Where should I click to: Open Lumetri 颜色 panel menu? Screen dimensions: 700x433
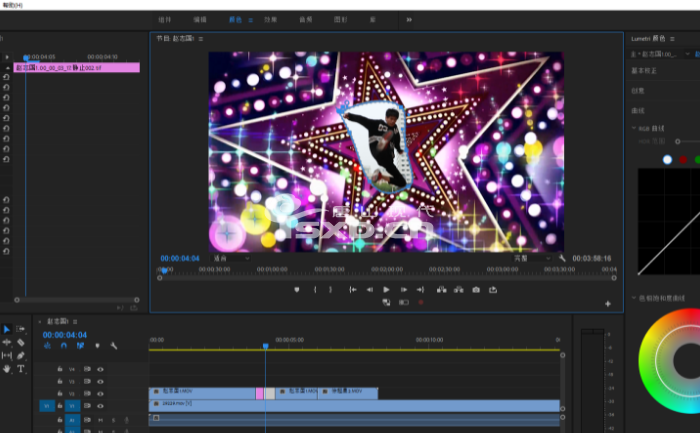tap(672, 39)
